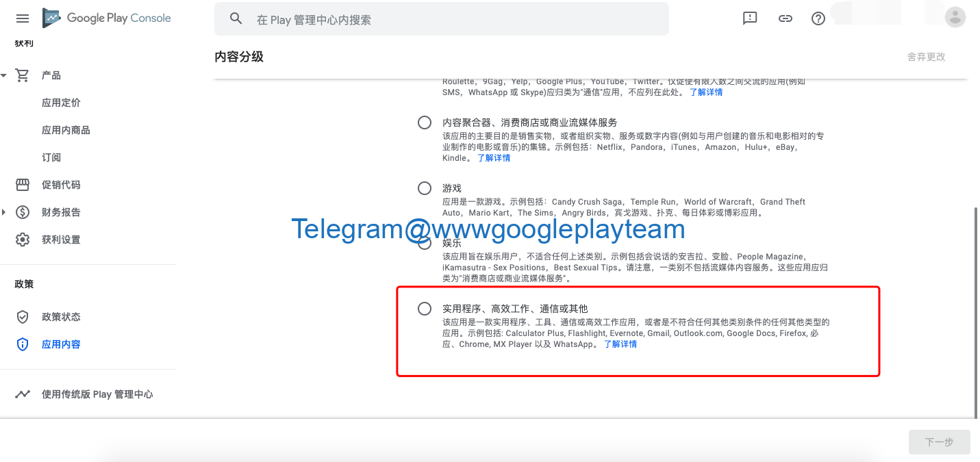This screenshot has height=462, width=980.
Task: Click 使用传统版 Play 管理中心 link
Action: click(97, 394)
